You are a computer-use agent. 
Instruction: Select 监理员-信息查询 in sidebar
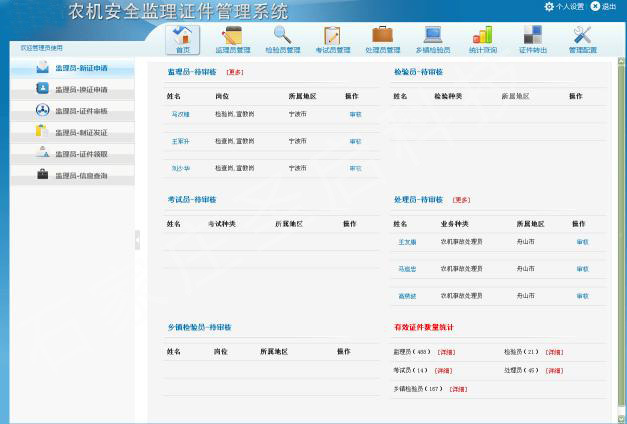[x=73, y=175]
